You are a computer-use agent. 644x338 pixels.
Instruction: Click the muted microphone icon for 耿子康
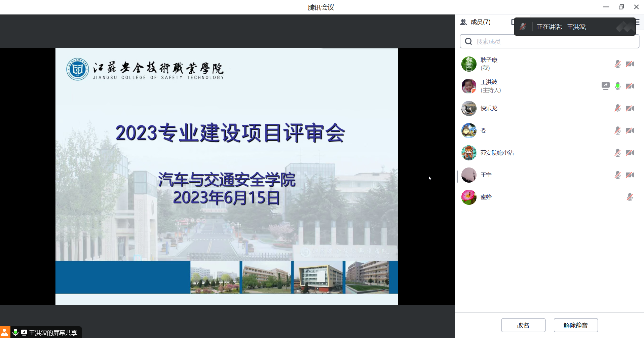[x=617, y=64]
